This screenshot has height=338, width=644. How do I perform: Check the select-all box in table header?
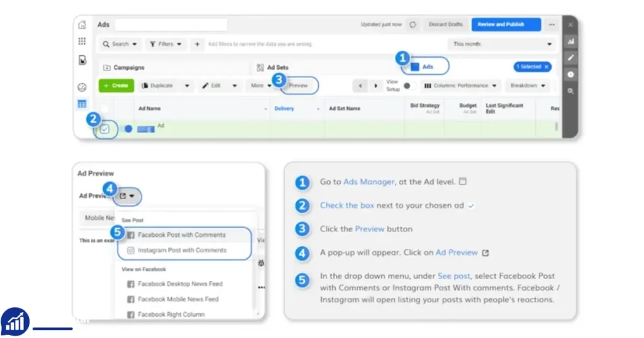pyautogui.click(x=105, y=109)
